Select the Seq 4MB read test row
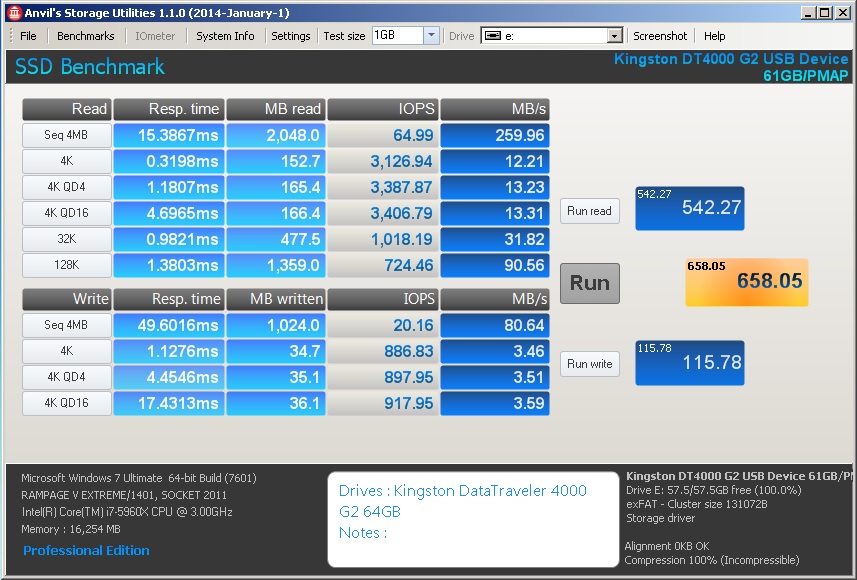 coord(66,133)
